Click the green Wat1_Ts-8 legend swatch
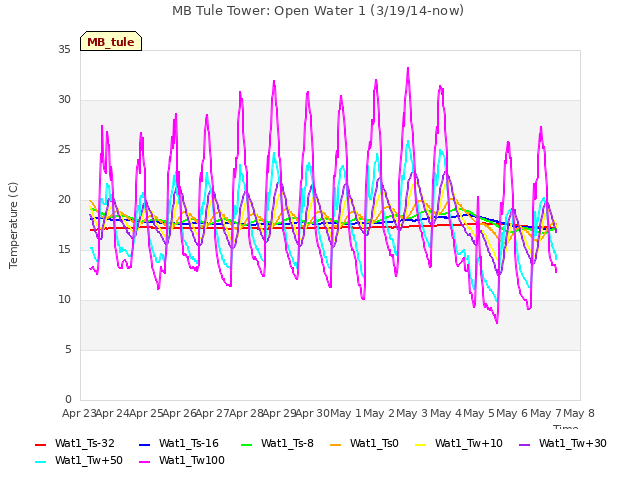The width and height of the screenshot is (640, 480). coord(247,444)
